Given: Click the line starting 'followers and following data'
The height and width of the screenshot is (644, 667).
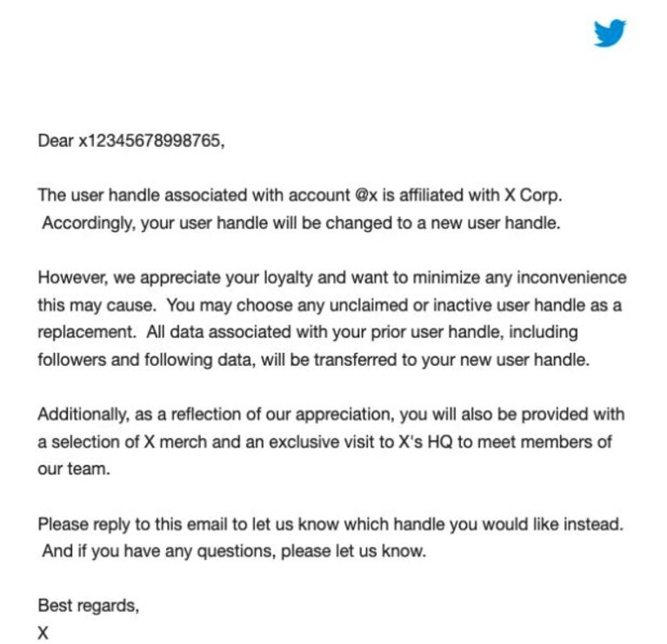Looking at the screenshot, I should pos(314,360).
